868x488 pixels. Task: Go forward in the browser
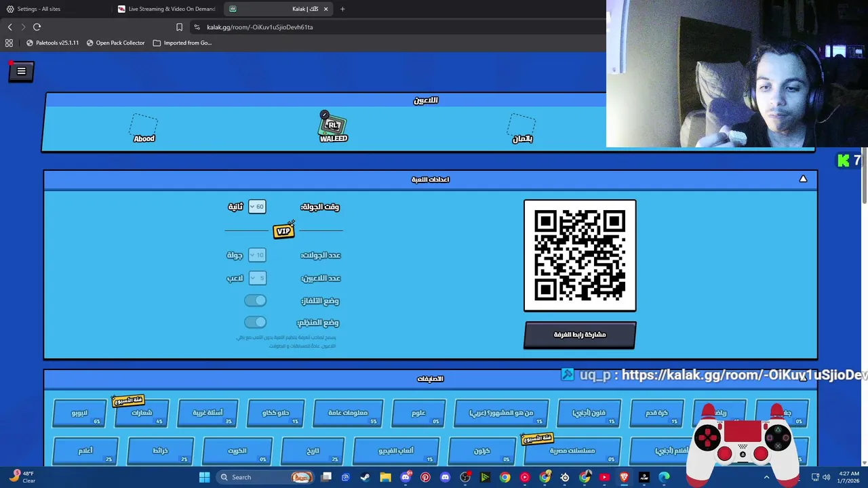(23, 27)
